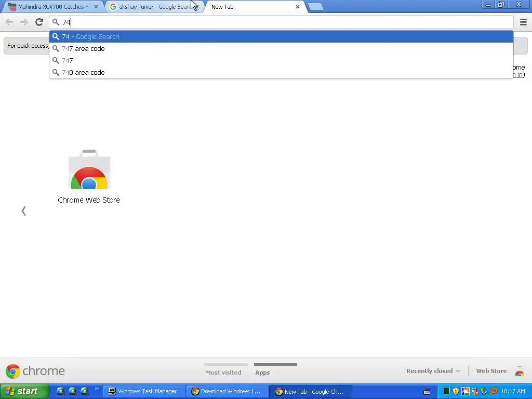
Task: Click the Web Store icon beside the link
Action: [x=519, y=371]
